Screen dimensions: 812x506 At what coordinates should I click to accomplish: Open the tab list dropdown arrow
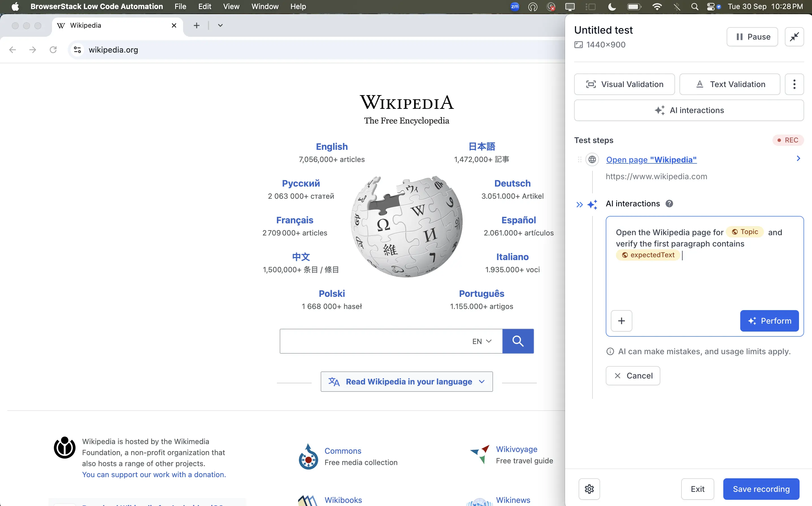(220, 25)
